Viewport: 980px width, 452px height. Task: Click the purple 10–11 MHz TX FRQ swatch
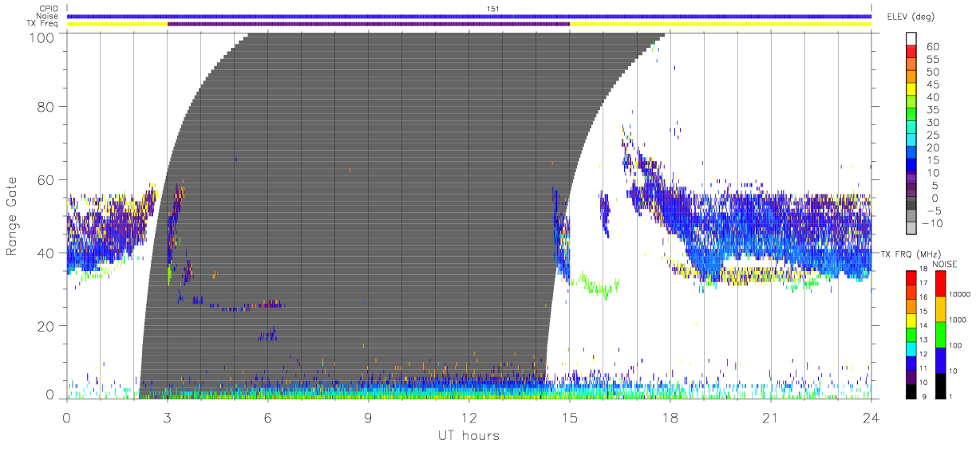[912, 377]
